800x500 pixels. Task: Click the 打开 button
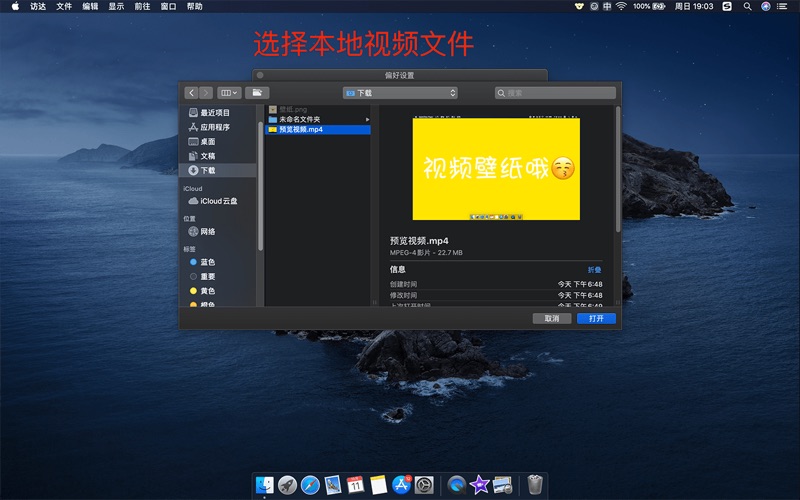pos(596,318)
